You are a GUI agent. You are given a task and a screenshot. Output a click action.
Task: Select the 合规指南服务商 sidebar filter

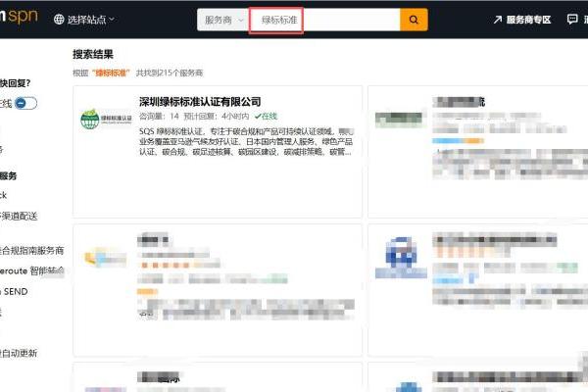point(32,251)
